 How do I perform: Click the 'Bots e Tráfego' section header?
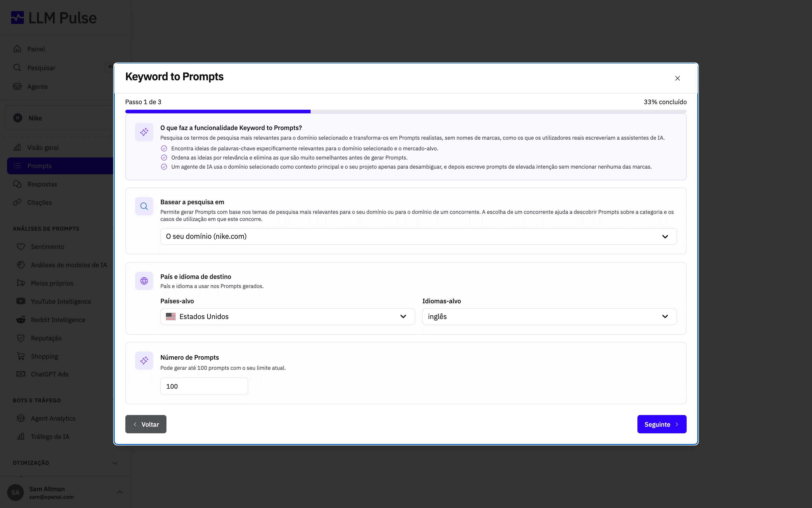pos(37,401)
